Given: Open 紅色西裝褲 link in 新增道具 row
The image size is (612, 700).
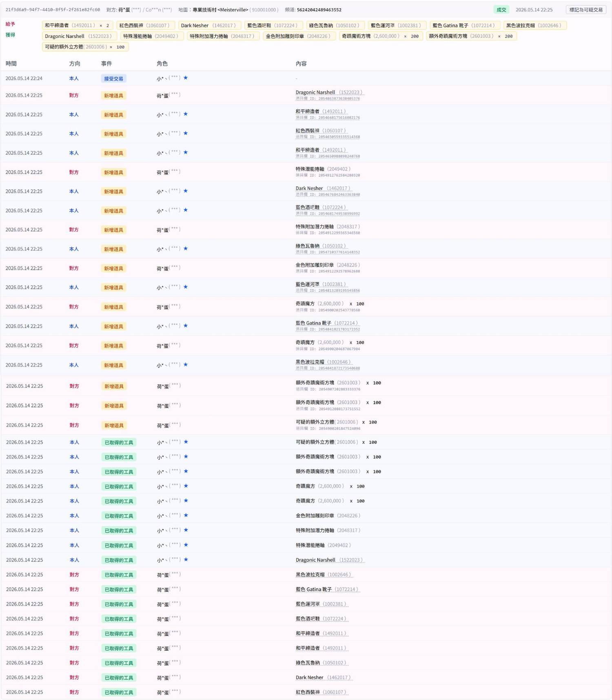Looking at the screenshot, I should coord(321,131).
